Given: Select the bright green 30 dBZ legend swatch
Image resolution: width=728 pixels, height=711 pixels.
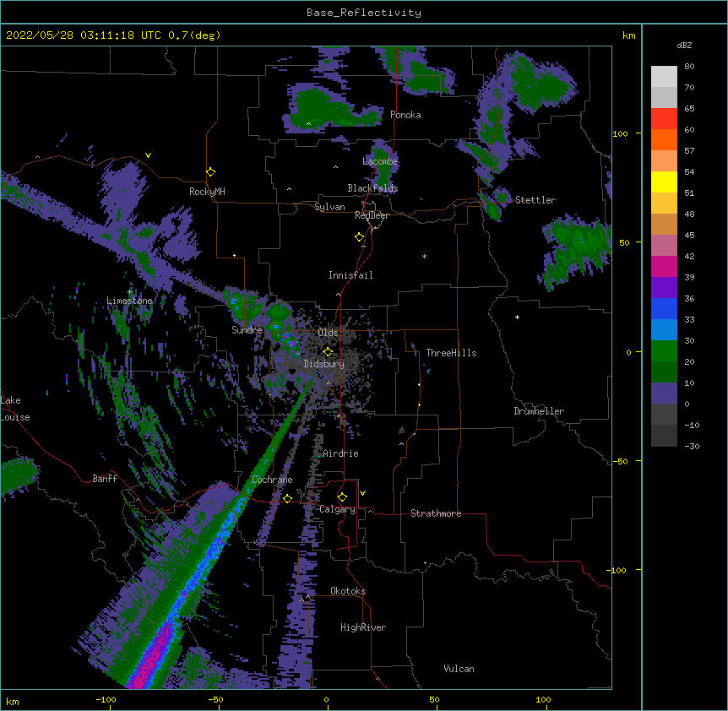Looking at the screenshot, I should [x=664, y=351].
